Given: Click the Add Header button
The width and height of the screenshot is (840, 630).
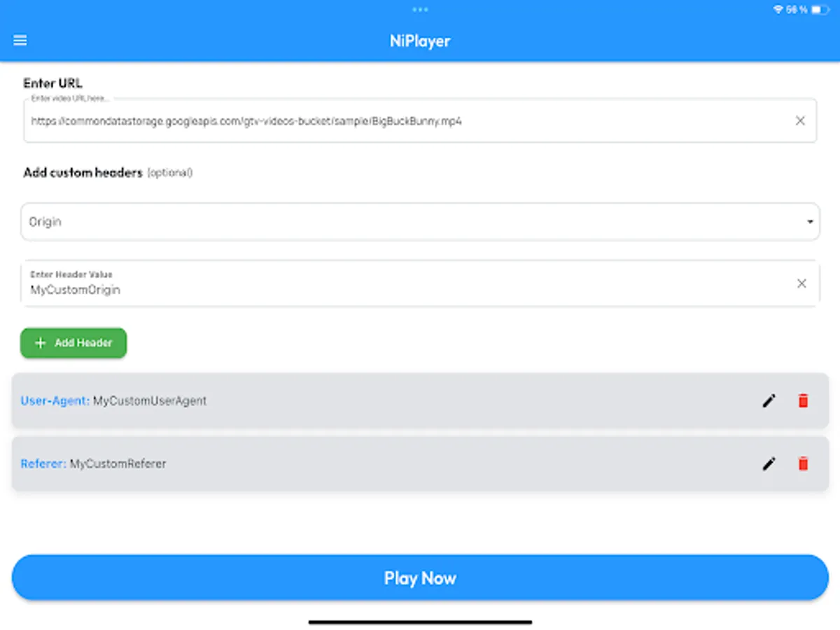Looking at the screenshot, I should [73, 343].
